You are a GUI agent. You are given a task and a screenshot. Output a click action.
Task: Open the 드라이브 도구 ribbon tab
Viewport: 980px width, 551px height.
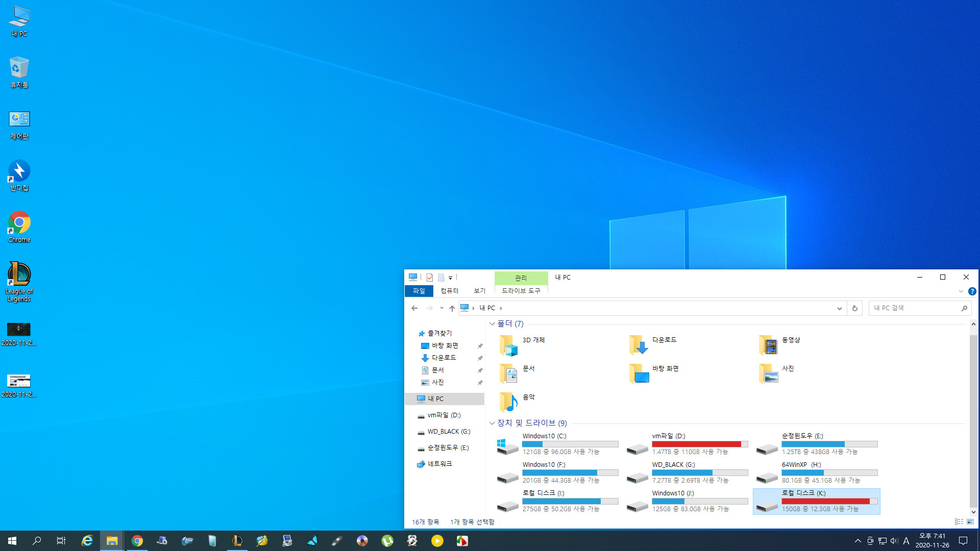tap(521, 291)
